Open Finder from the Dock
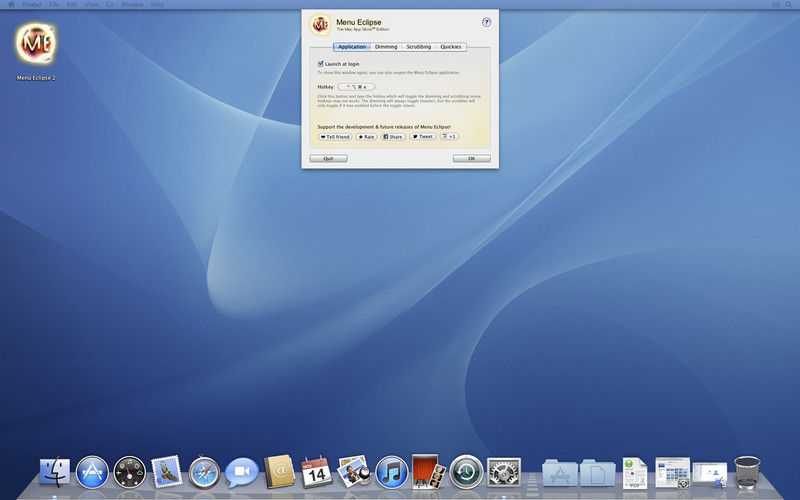Viewport: 800px width, 500px height. tap(55, 472)
